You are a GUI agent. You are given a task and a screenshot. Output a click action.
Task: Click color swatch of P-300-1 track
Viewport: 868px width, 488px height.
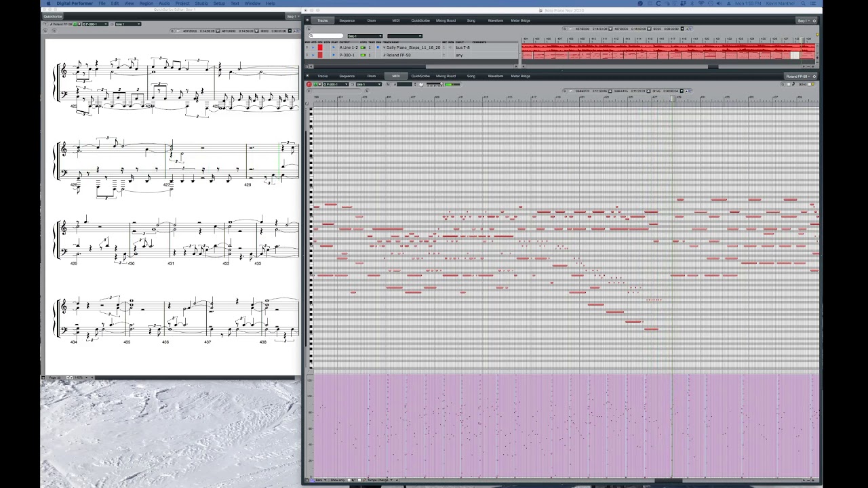(320, 55)
